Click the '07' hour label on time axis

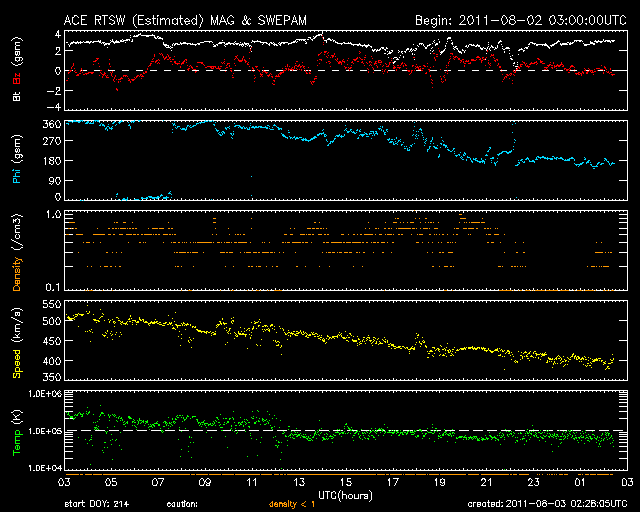click(158, 483)
